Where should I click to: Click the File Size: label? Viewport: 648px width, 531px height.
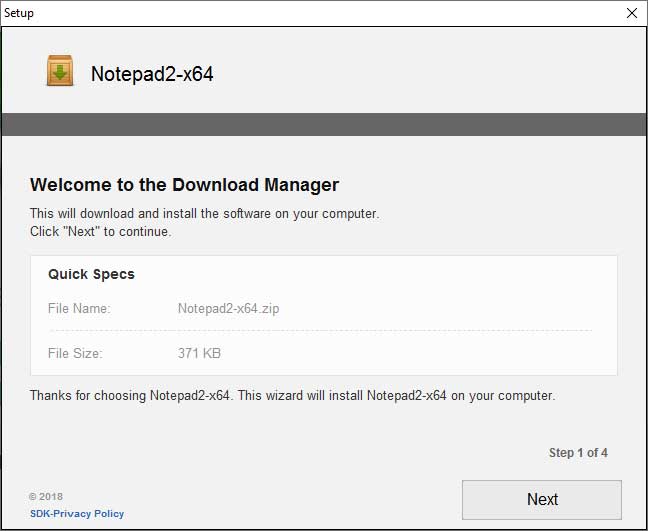coord(75,353)
